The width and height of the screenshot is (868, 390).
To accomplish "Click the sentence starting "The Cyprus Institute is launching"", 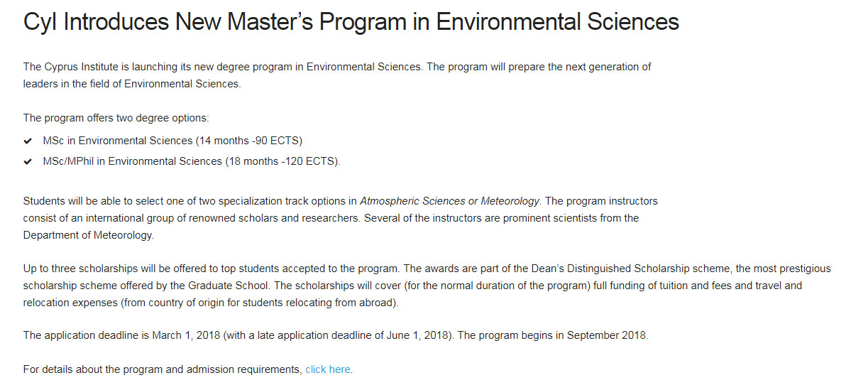I will tap(223, 67).
